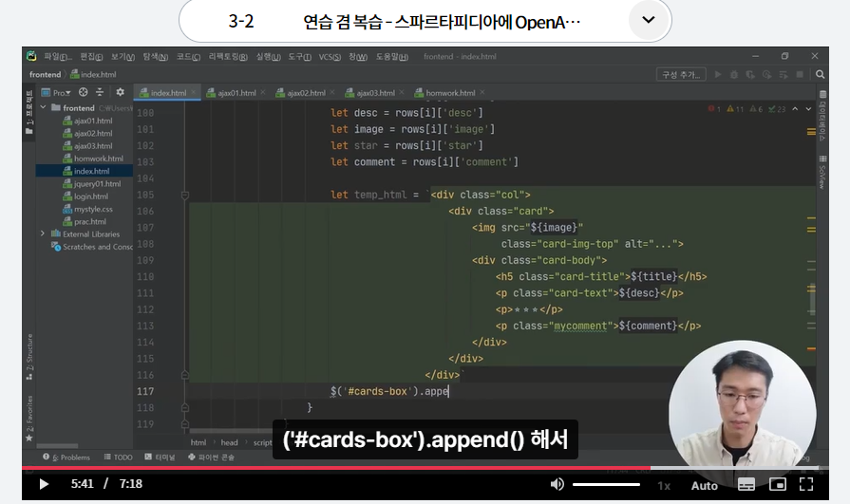Image resolution: width=850 pixels, height=504 pixels.
Task: Open the 보기 menu
Action: 123,56
